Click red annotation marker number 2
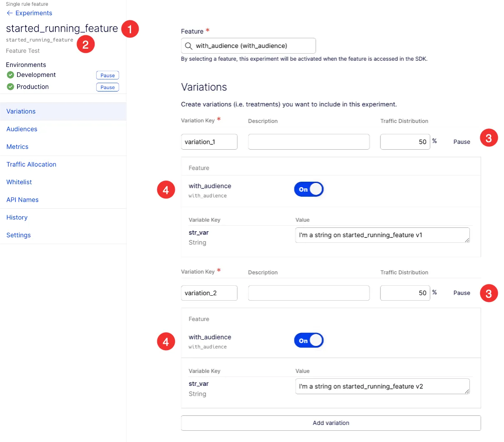 [86, 44]
